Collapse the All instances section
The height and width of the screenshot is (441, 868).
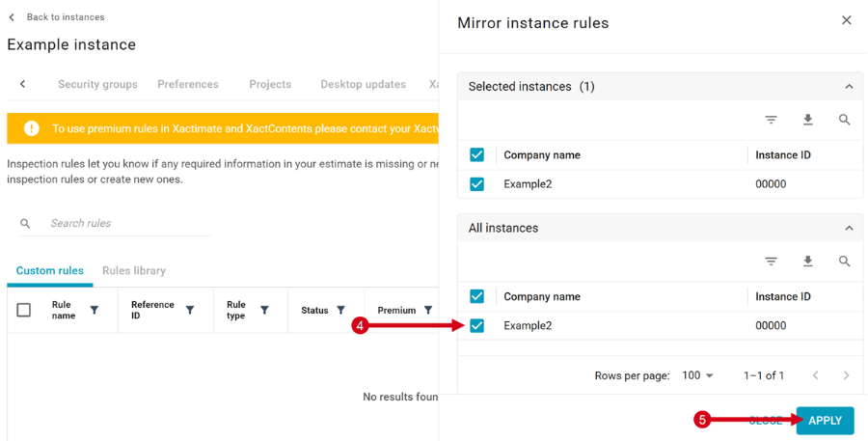[x=849, y=229]
